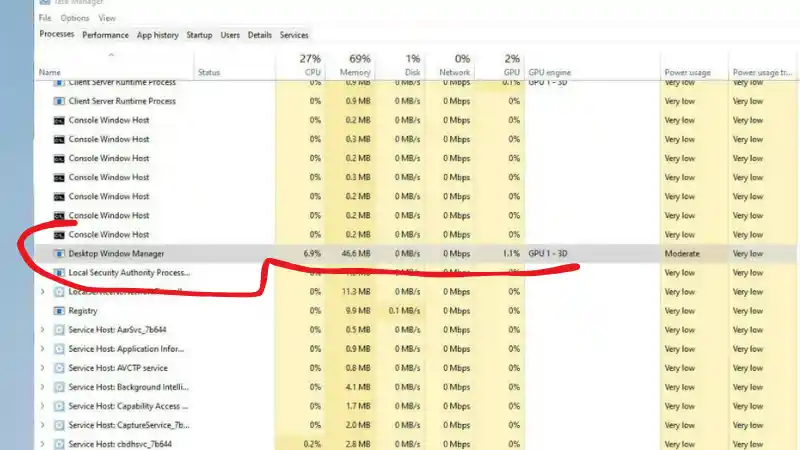The height and width of the screenshot is (450, 800).
Task: Click the Service Host: Background Intelli... gear icon
Action: click(x=59, y=387)
